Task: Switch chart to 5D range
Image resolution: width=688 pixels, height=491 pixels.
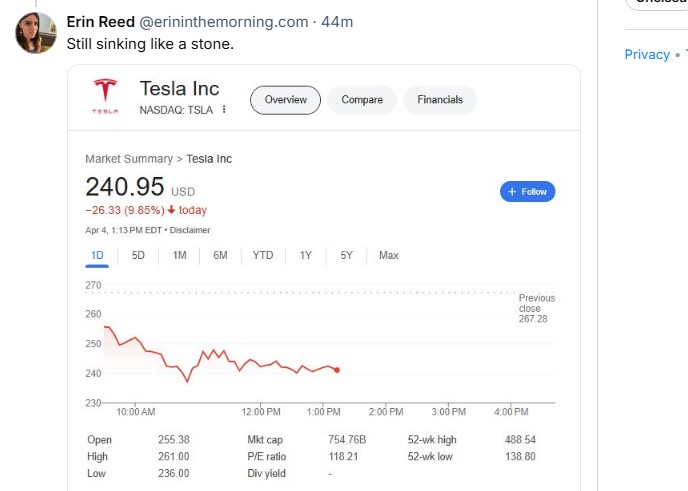Action: (138, 255)
